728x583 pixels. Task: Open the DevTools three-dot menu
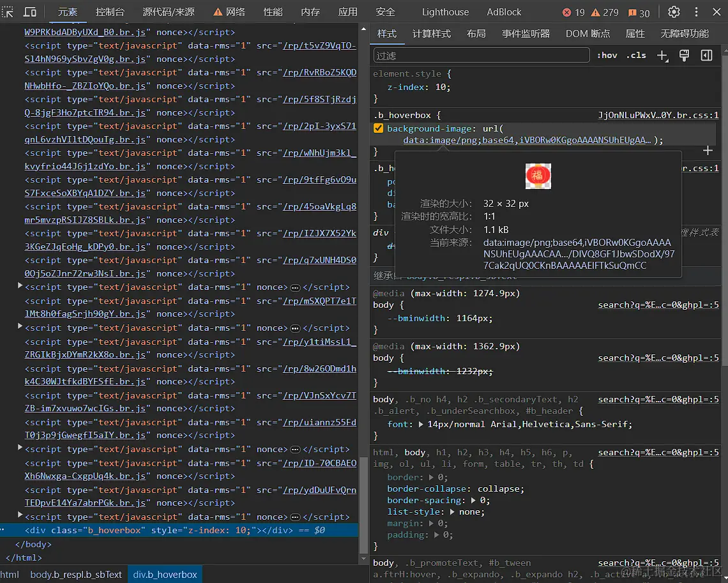(696, 12)
